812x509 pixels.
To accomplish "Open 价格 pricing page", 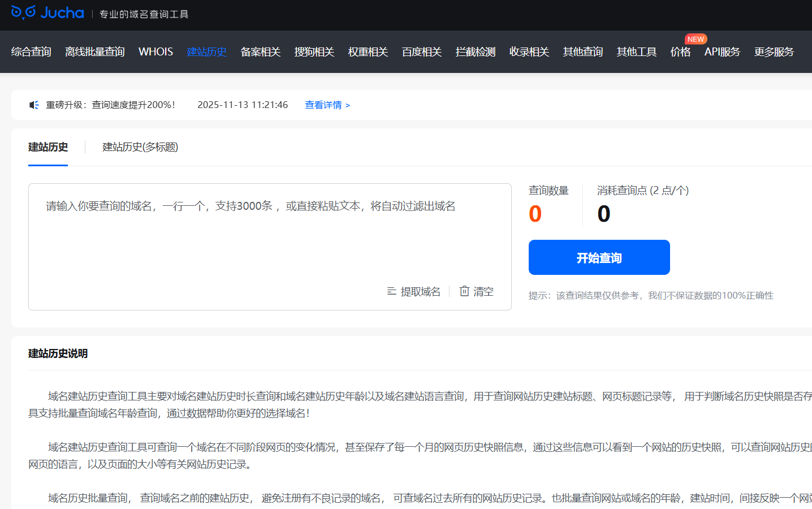I will tap(680, 52).
